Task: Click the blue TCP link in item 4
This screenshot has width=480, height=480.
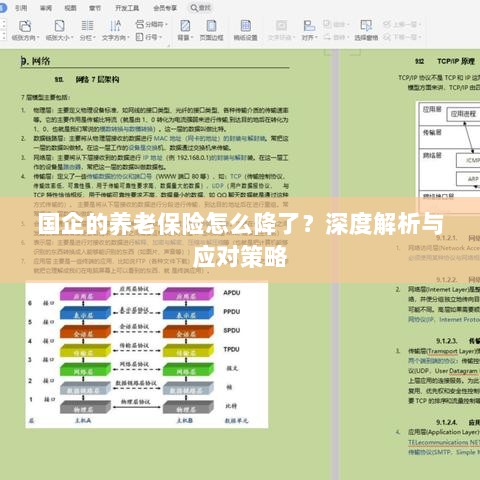Action: (x=235, y=177)
